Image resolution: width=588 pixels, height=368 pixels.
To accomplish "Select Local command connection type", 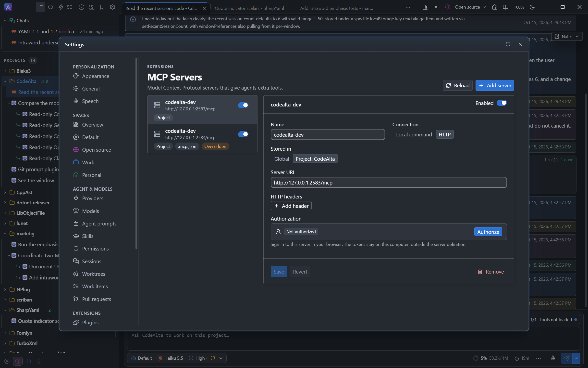I will [x=414, y=134].
